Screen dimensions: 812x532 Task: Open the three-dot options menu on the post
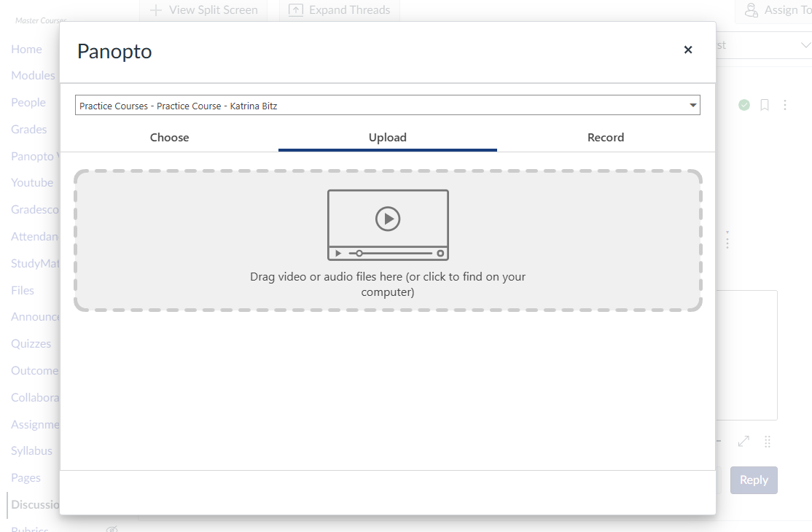pos(785,105)
